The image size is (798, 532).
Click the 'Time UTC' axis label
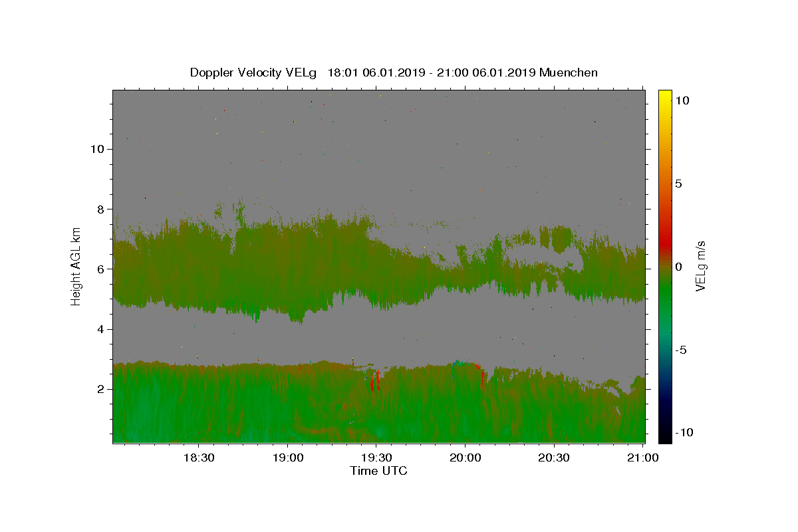point(378,471)
